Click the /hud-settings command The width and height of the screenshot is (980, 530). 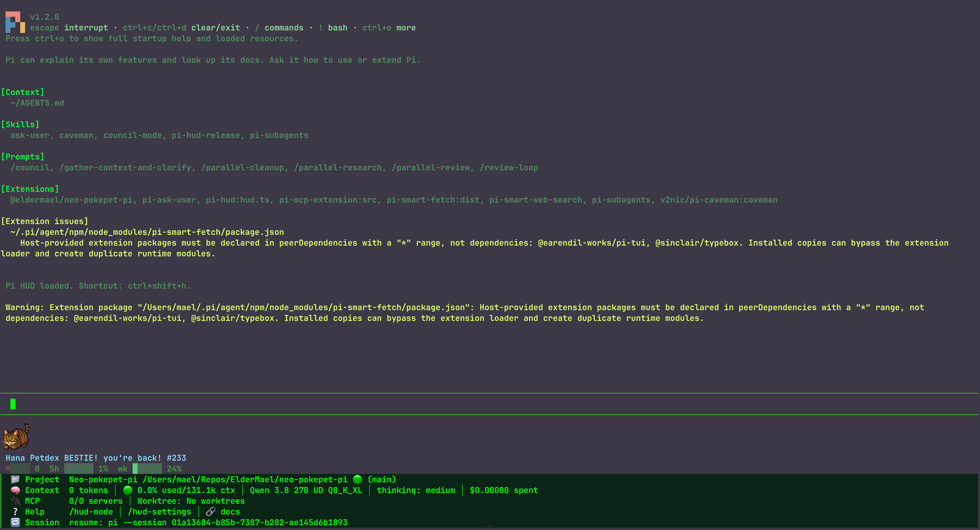(159, 512)
